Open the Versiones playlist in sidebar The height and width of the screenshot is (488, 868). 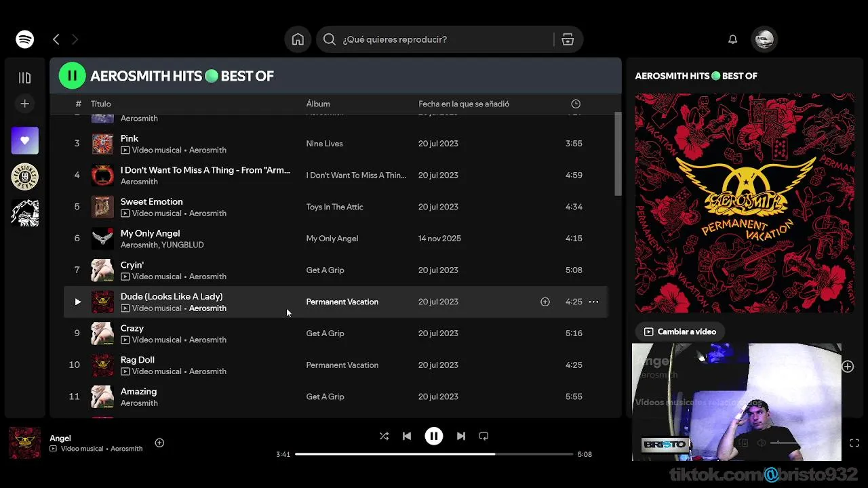(24, 177)
